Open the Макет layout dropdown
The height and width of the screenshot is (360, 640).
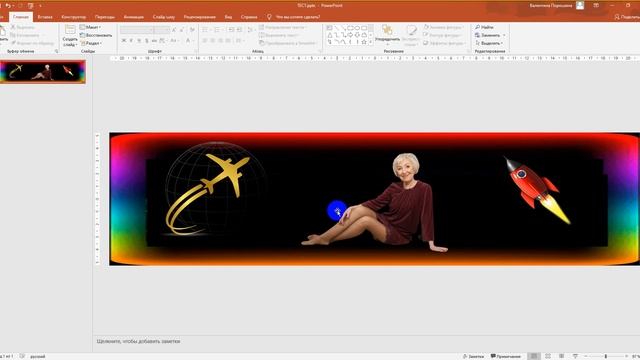coord(91,27)
